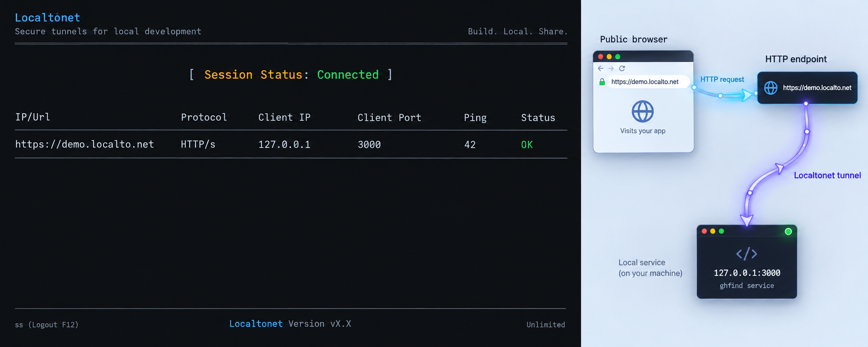Click the code brackets icon in Local service window
The image size is (868, 347).
coord(747,254)
